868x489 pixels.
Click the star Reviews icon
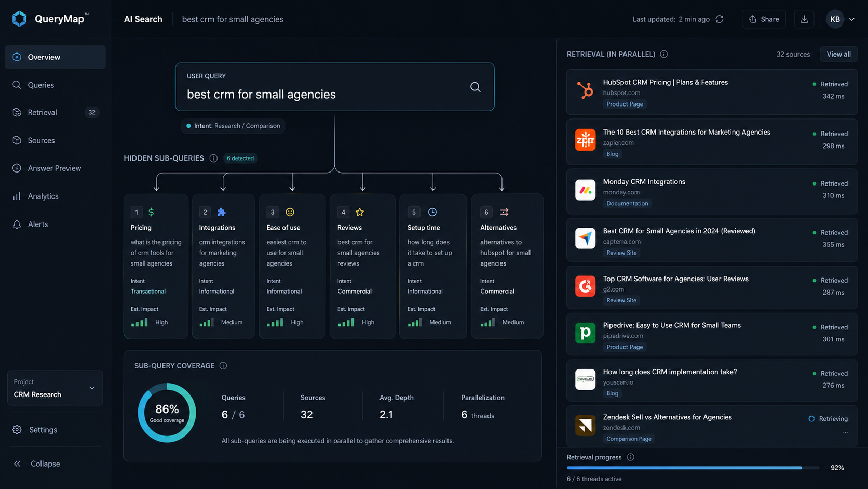pyautogui.click(x=360, y=212)
